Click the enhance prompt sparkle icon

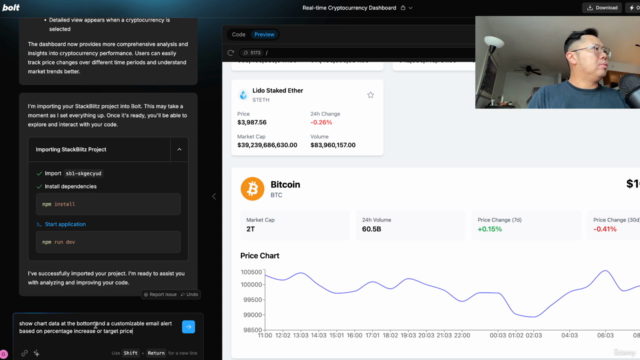click(37, 353)
